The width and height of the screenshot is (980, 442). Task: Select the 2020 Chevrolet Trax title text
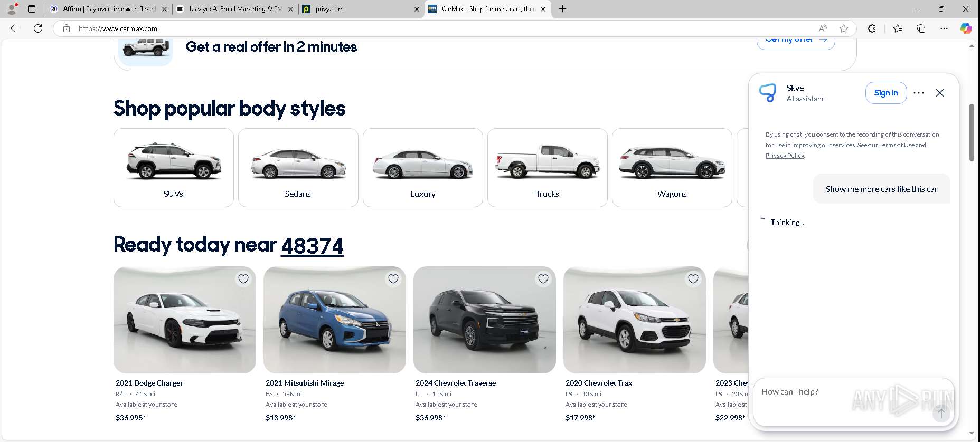(x=599, y=383)
